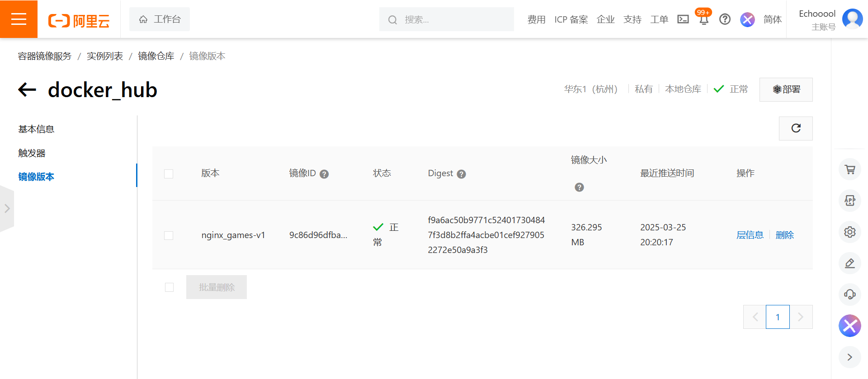Click the back arrow beside docker_hub

pyautogui.click(x=27, y=89)
